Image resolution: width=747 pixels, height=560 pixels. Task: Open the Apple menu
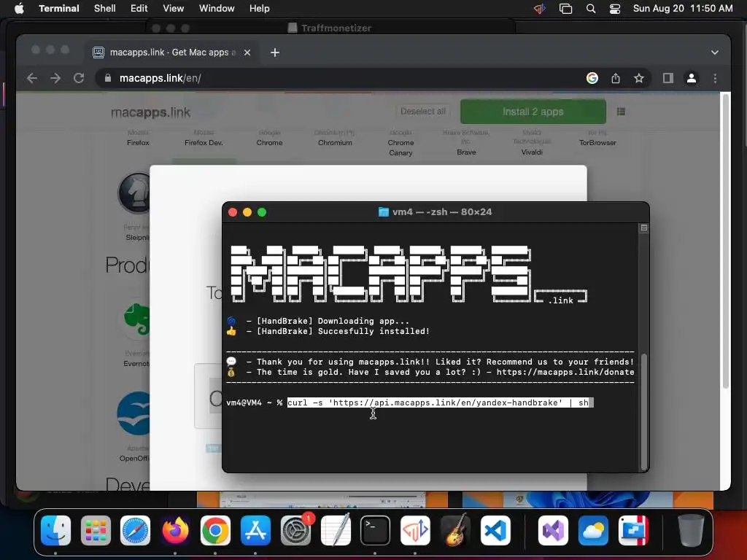[x=19, y=9]
